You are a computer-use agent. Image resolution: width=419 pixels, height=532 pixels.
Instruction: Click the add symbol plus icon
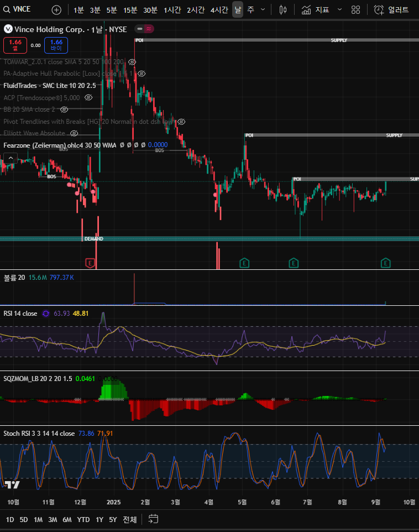pos(56,10)
